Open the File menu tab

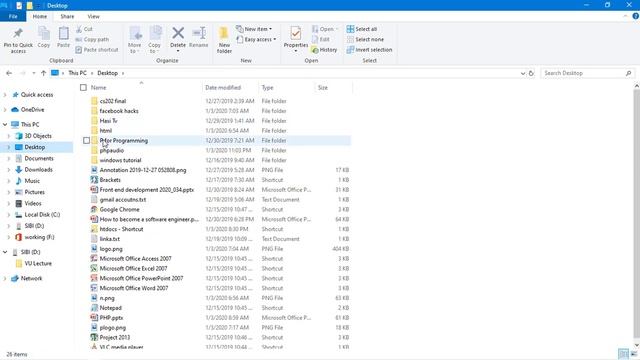(13, 16)
